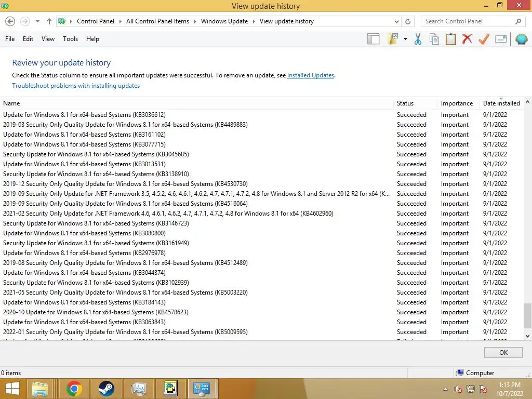Viewport: 532px width, 399px height.
Task: Open Troubleshoot problems with installing updates link
Action: tap(76, 86)
